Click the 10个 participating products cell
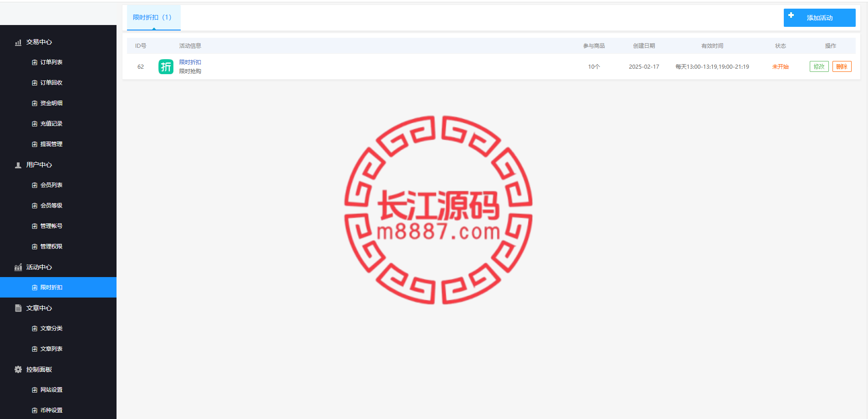The image size is (868, 419). coord(594,67)
